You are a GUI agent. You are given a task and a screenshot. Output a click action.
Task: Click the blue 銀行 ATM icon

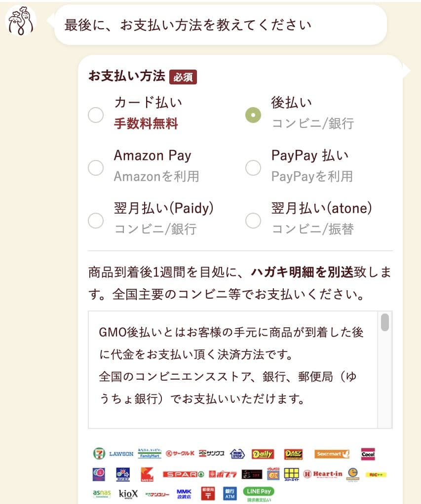coord(230,493)
